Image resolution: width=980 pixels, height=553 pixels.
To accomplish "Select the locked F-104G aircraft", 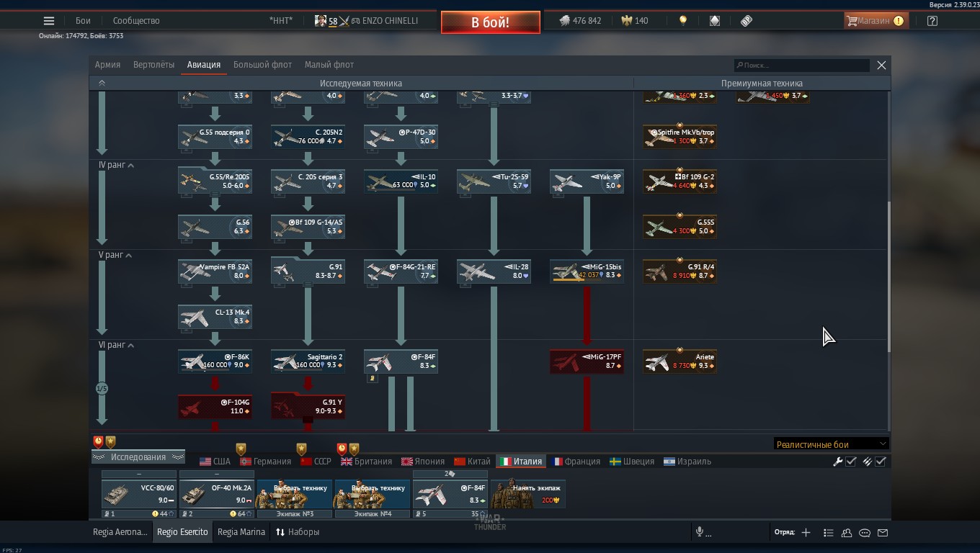I will [x=215, y=406].
